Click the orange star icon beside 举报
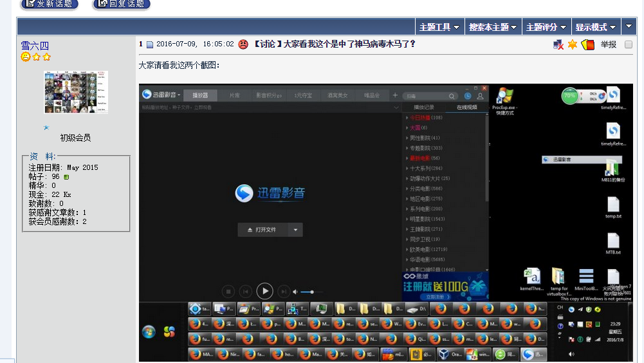644x363 pixels. coord(573,44)
